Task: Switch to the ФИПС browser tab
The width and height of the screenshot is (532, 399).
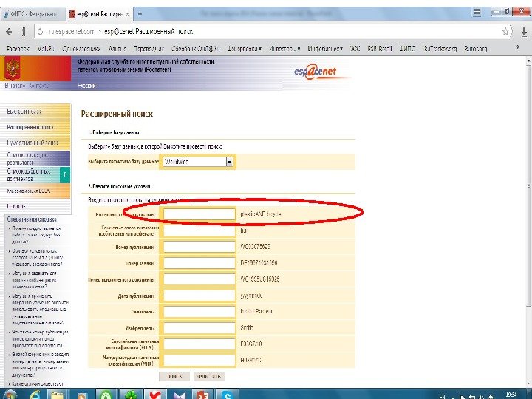Action: [33, 14]
